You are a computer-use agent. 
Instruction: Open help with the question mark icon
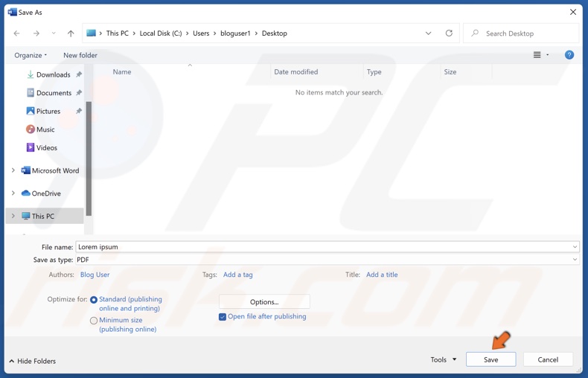569,55
